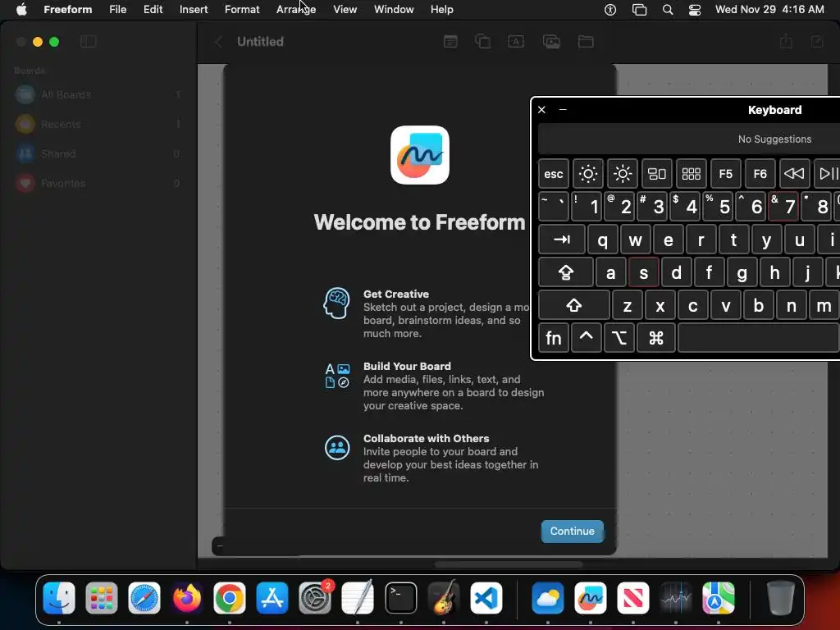Open the File menu
Screen dimensions: 840x630
tap(117, 9)
